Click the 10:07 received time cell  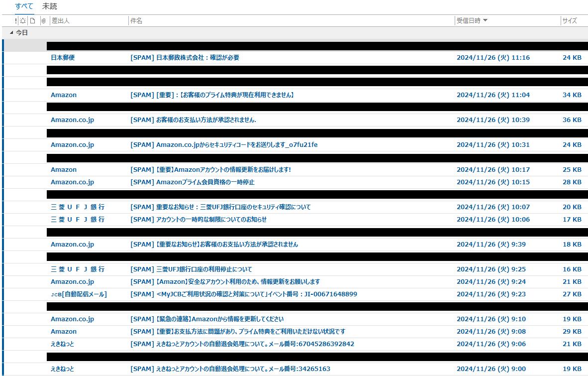(493, 207)
